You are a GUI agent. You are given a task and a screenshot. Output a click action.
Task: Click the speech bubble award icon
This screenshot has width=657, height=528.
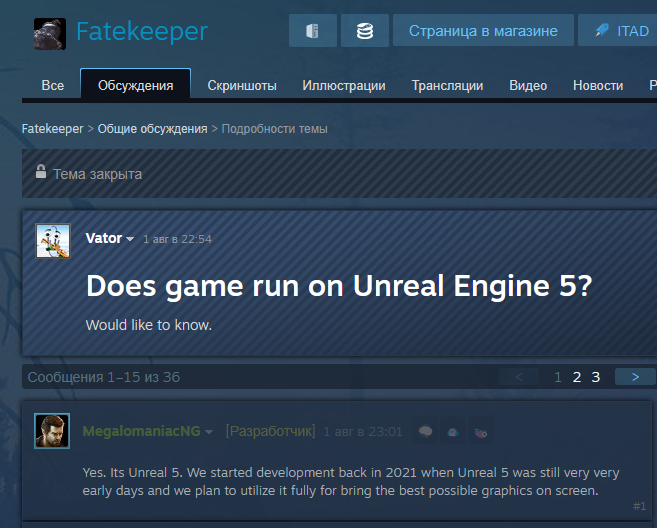point(425,431)
